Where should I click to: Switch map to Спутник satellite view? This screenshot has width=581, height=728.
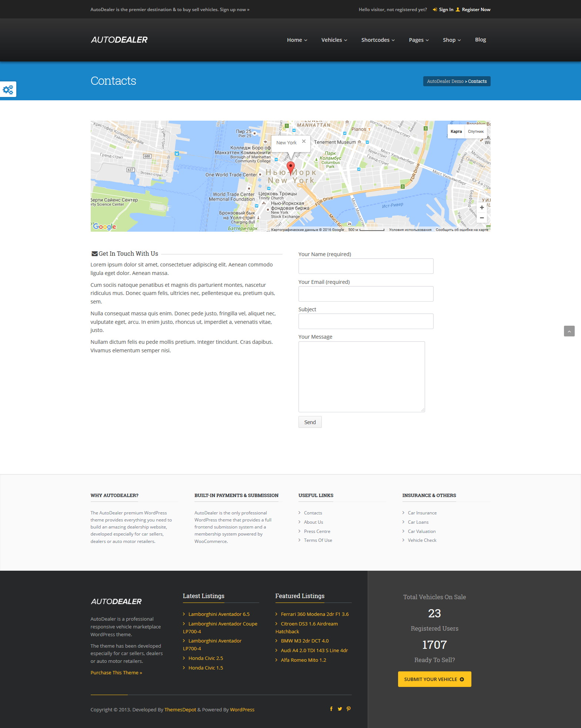pos(476,131)
